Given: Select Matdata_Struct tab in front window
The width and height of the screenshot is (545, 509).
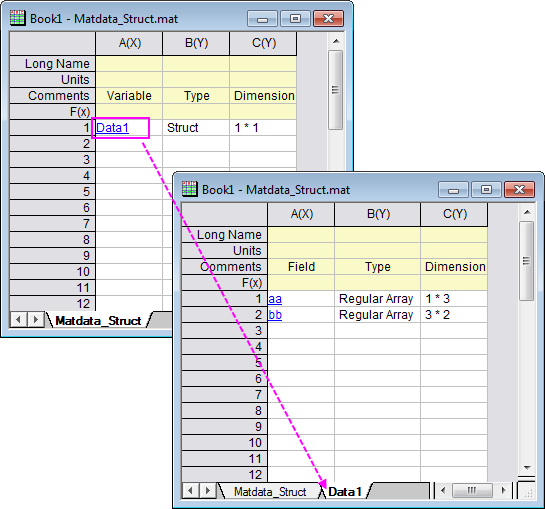Looking at the screenshot, I should (270, 492).
